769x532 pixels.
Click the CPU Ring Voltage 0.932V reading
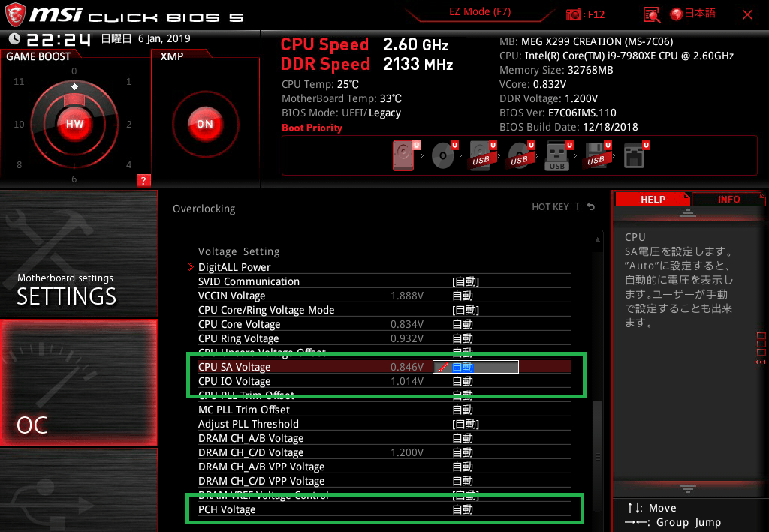406,338
